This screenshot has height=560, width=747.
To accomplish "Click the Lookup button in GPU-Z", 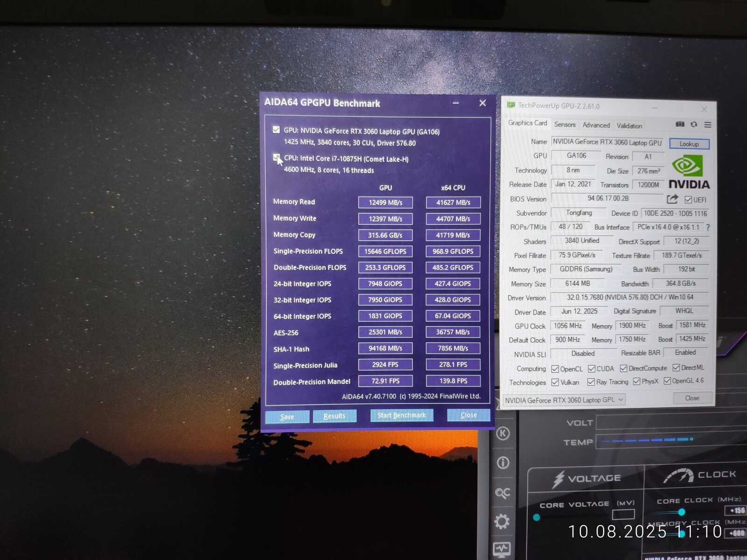I will (689, 144).
